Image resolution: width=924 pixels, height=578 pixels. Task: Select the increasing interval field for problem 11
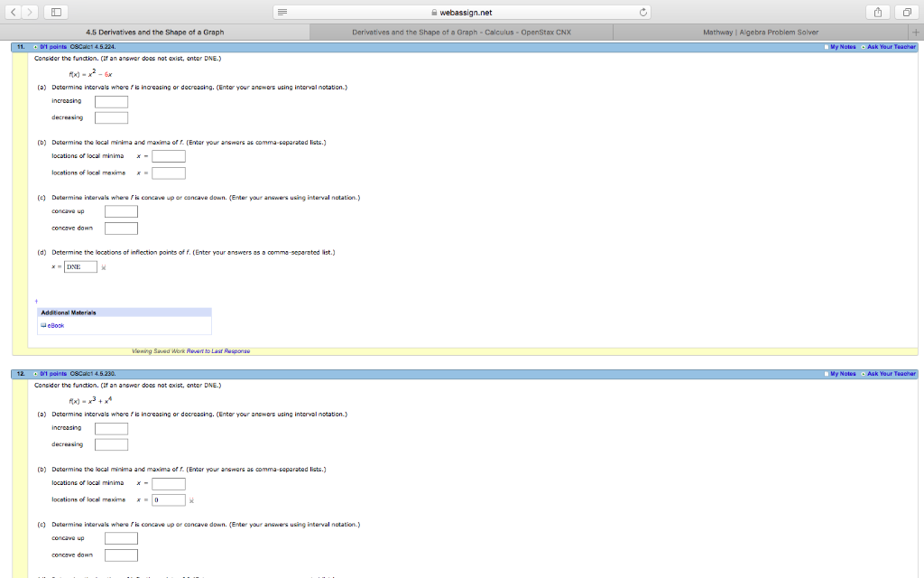(111, 100)
